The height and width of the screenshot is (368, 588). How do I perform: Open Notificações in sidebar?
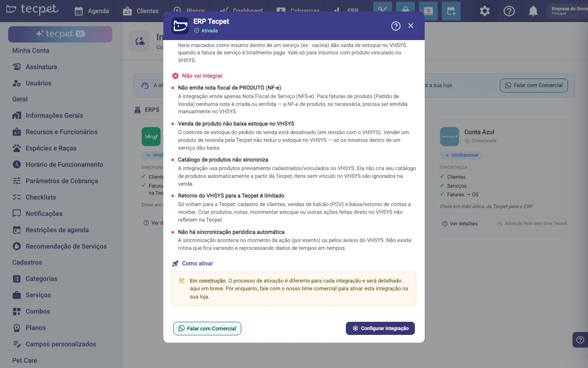[44, 214]
